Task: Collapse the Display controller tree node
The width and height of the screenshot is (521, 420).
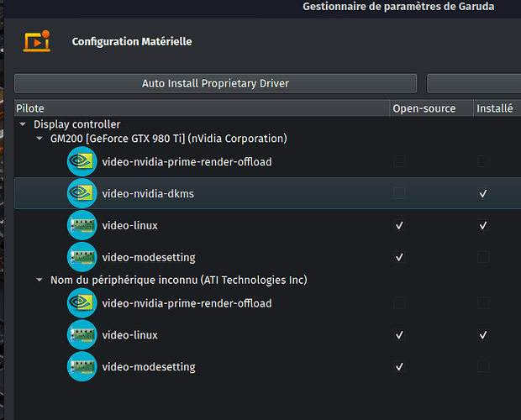Action: 23,124
